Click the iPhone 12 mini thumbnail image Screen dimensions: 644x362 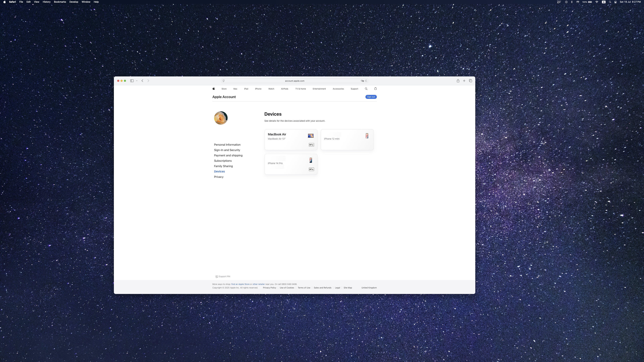coord(367,136)
